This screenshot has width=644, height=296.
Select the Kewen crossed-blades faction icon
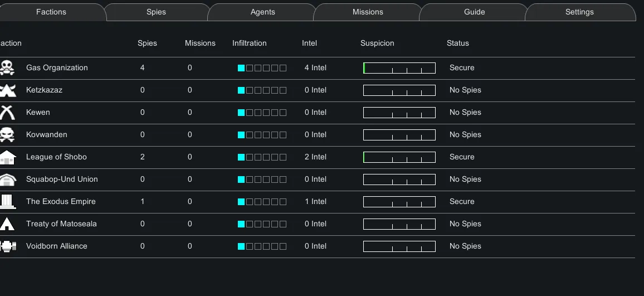click(x=7, y=113)
